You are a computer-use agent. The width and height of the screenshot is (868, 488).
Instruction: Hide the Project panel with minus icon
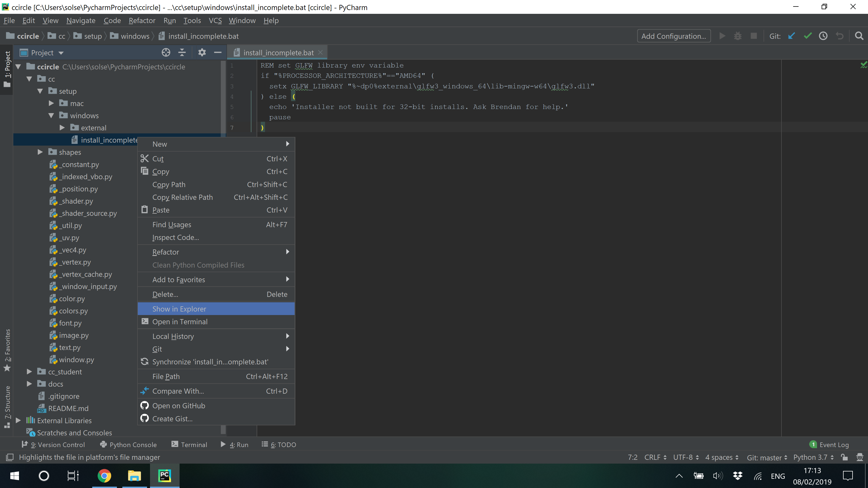(218, 53)
